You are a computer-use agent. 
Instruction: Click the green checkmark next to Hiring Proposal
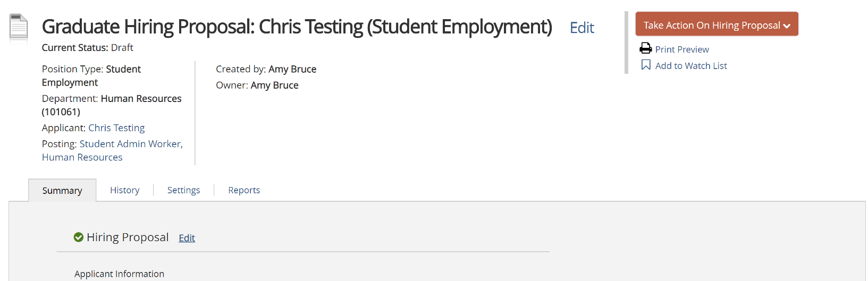tap(79, 237)
